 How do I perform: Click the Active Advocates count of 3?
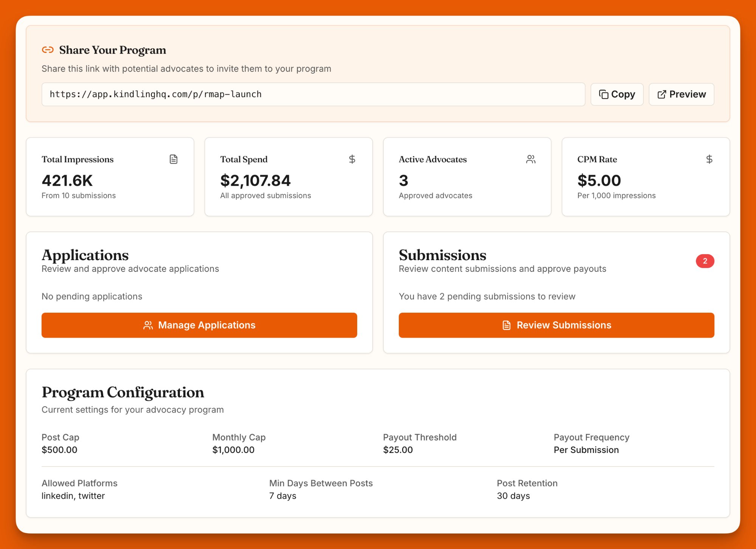pyautogui.click(x=403, y=181)
